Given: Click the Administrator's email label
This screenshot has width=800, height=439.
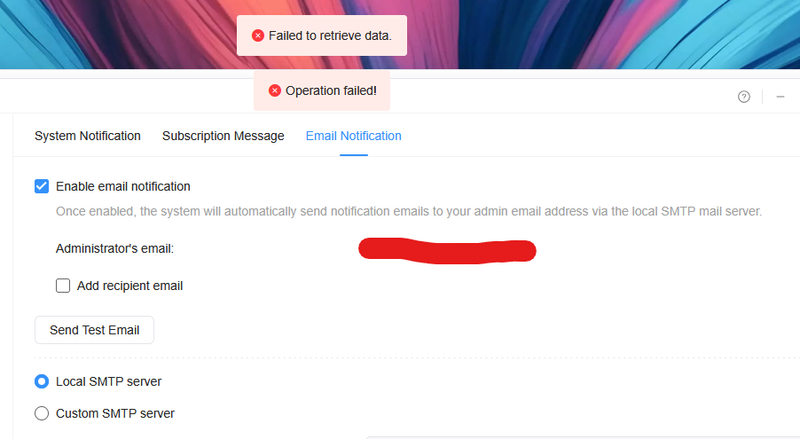Looking at the screenshot, I should 115,249.
